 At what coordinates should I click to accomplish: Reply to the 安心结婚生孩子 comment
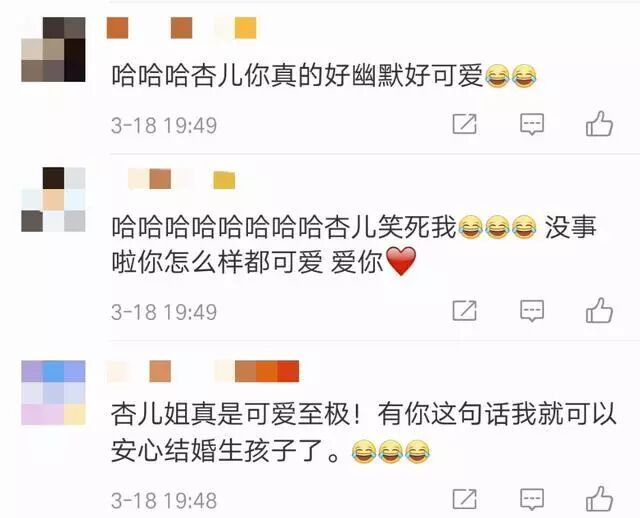(x=532, y=499)
